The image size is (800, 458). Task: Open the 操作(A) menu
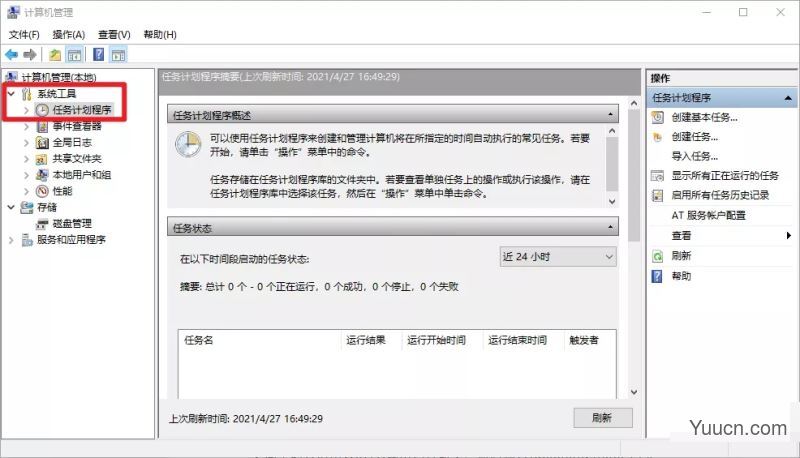pyautogui.click(x=69, y=35)
